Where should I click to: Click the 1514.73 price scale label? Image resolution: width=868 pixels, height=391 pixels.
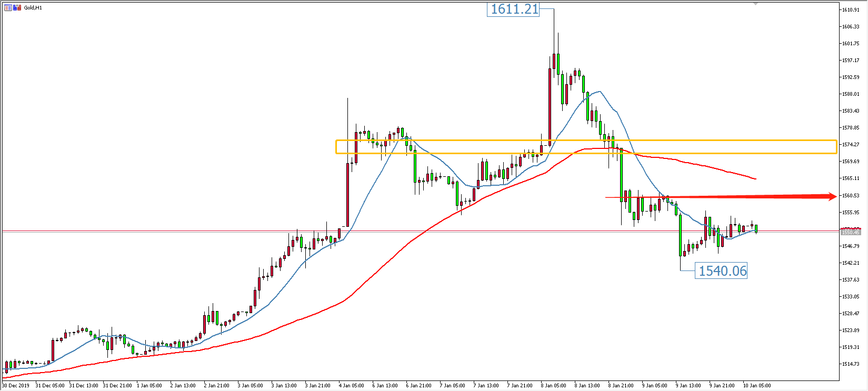(850, 364)
